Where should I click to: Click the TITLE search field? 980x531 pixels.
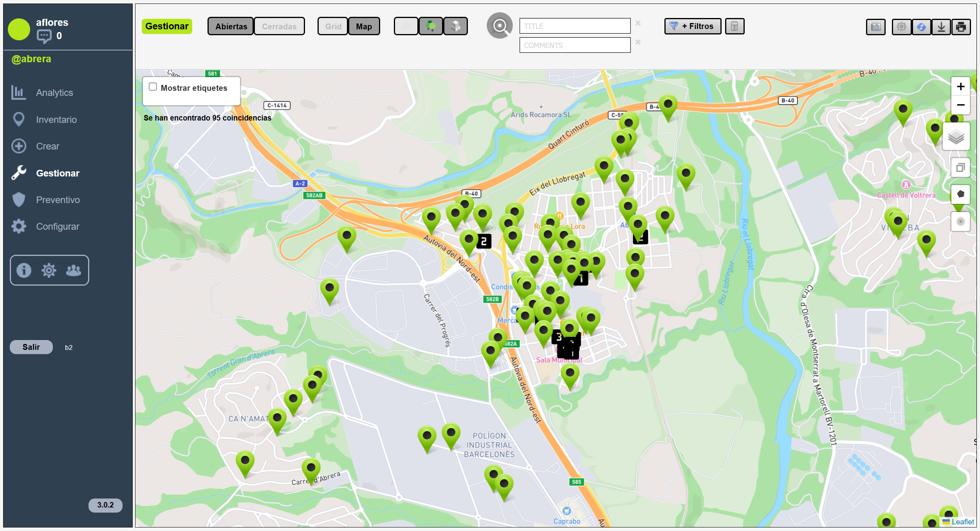pos(574,26)
